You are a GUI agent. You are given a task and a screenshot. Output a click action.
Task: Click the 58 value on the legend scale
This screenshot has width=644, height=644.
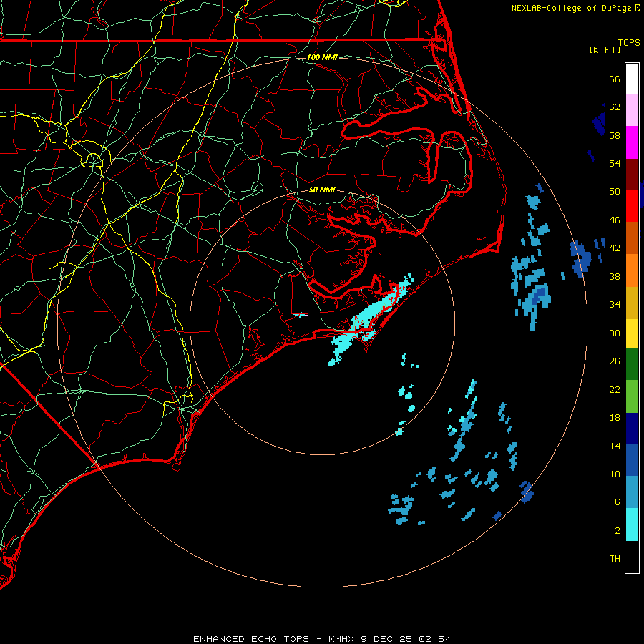[x=615, y=135]
